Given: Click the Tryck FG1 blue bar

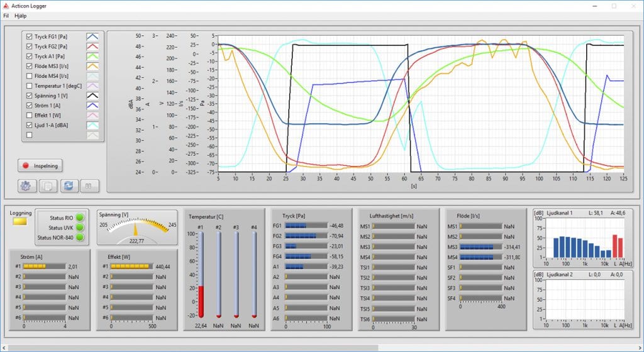Looking at the screenshot, I should click(306, 226).
